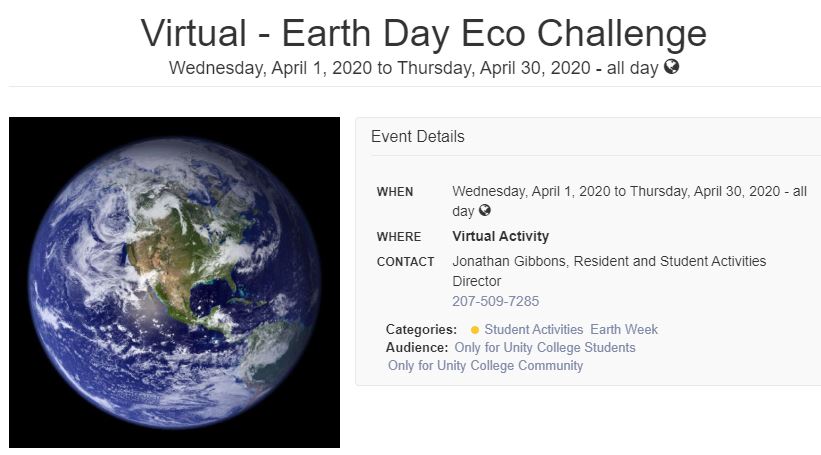Call the phone number 207-509-7285
This screenshot has width=821, height=455.
[495, 301]
